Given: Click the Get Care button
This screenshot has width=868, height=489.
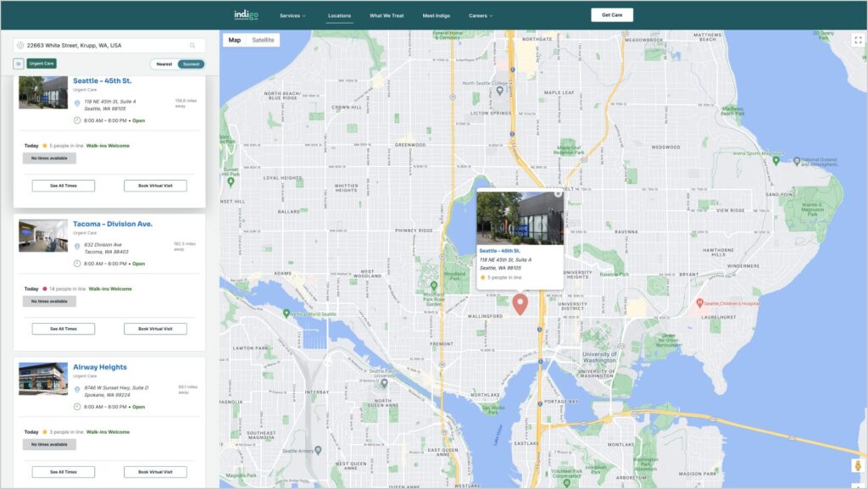Looking at the screenshot, I should [x=612, y=15].
